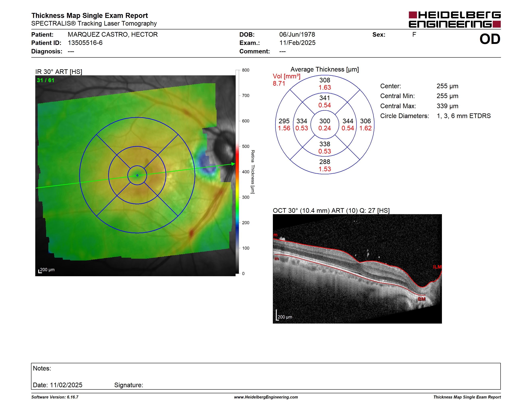Open www.HeidelbergEngineering.com link
Viewport: 532px width, 411px height.
pyautogui.click(x=266, y=397)
